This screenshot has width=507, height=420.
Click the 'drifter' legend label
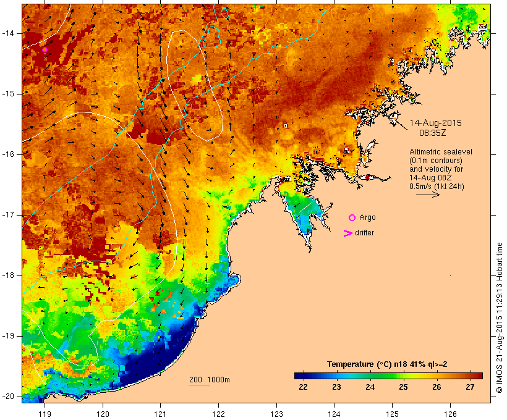[x=364, y=233]
